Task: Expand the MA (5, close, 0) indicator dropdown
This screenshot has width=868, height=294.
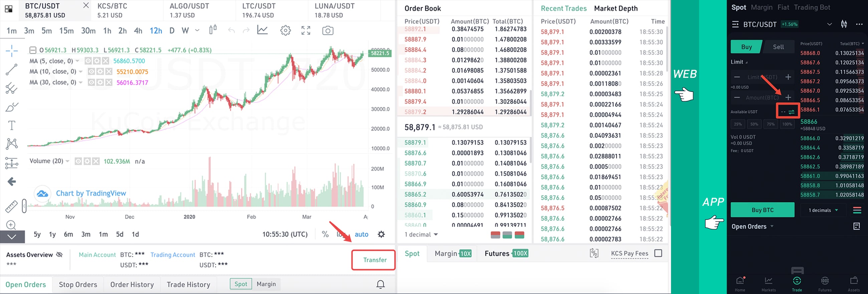Action: coord(77,61)
